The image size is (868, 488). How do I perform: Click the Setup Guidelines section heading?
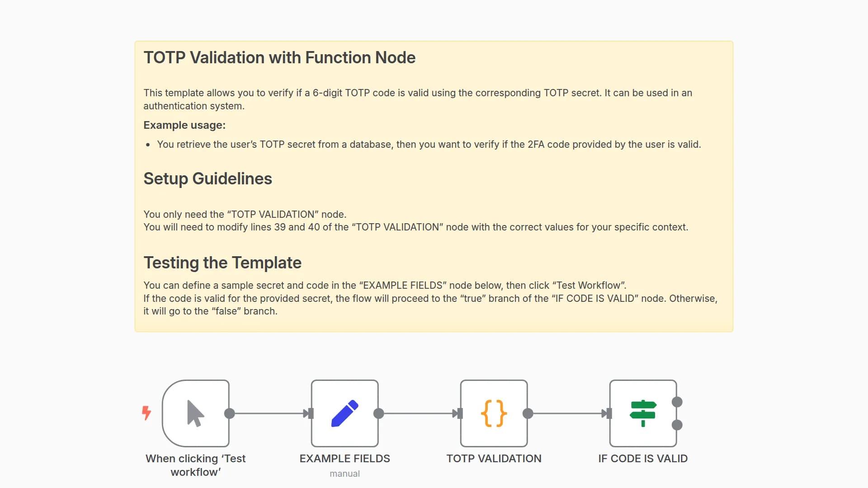208,178
